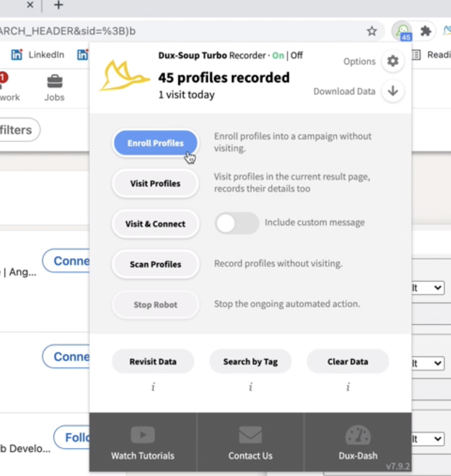
Task: Click the 'Dux-Soup Turbo Recorder' title
Action: click(212, 56)
